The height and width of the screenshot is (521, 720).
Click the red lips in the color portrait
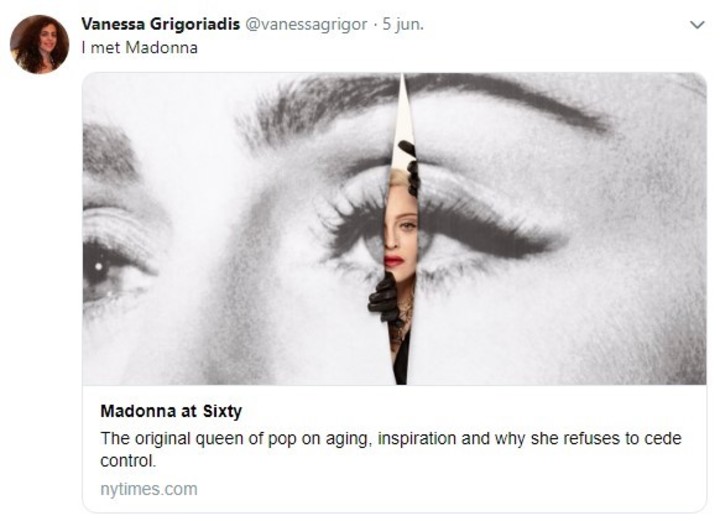394,262
